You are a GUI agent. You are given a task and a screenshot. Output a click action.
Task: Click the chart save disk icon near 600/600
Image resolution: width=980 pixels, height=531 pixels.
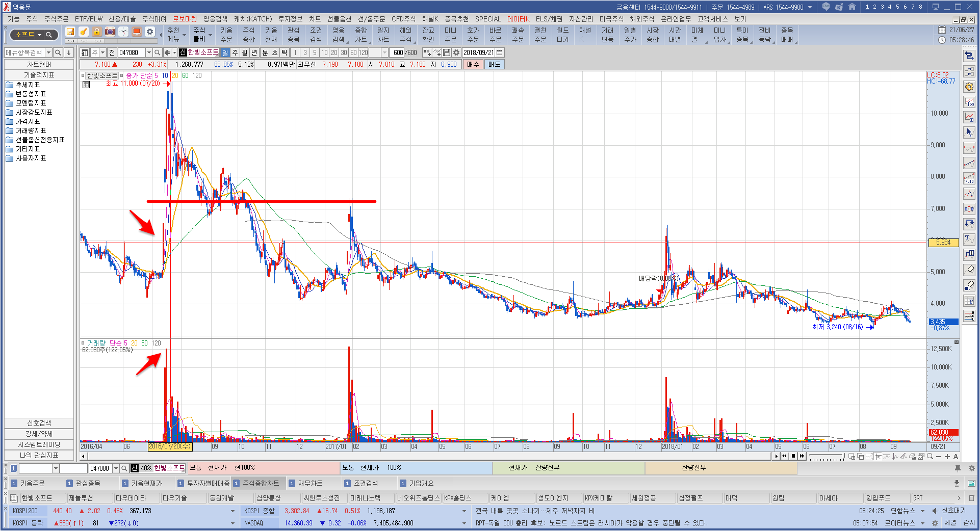click(x=447, y=52)
